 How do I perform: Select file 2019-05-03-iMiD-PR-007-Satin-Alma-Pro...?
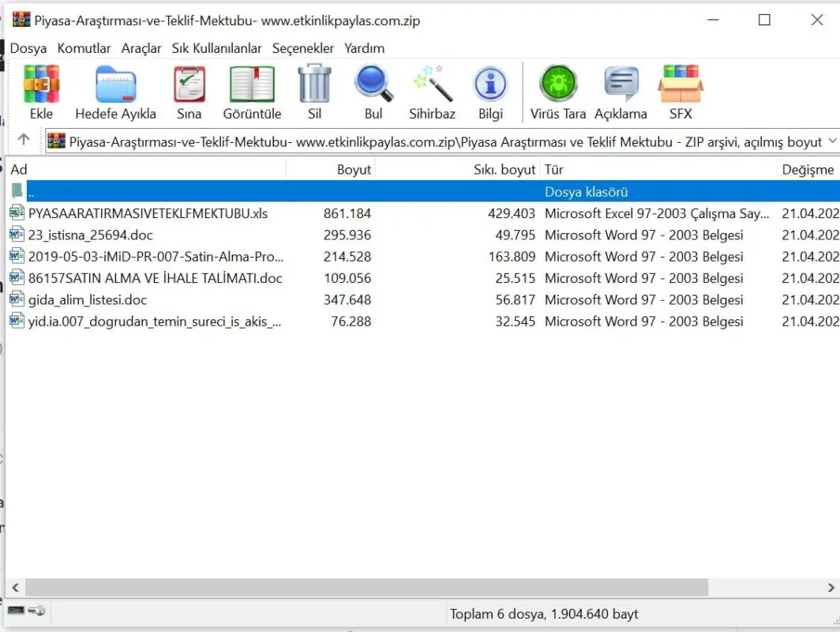click(x=156, y=256)
